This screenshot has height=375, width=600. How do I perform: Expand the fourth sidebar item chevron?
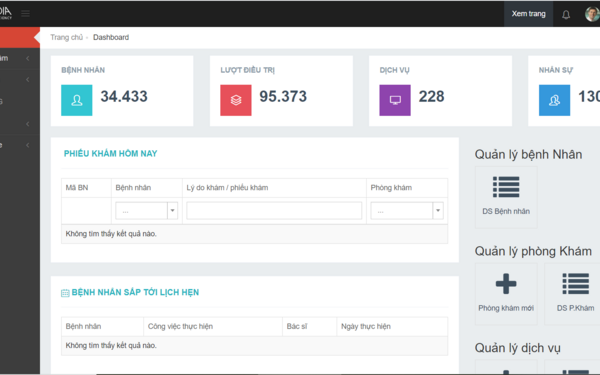click(28, 124)
